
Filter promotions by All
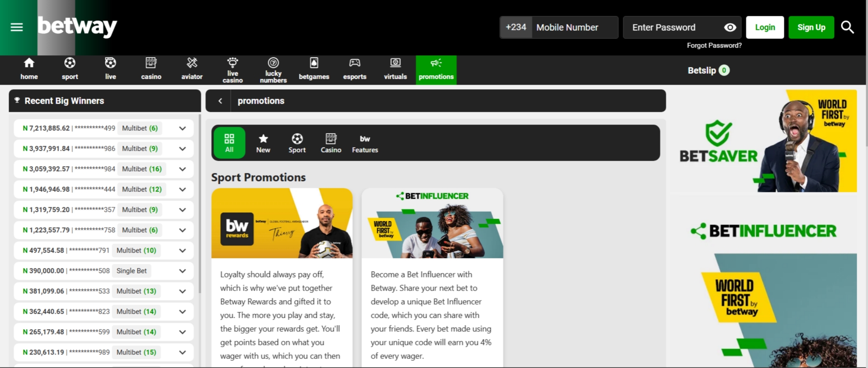point(229,143)
